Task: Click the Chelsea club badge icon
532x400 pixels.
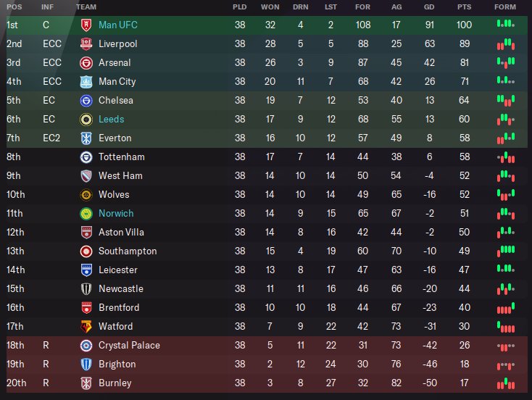Action: tap(86, 101)
